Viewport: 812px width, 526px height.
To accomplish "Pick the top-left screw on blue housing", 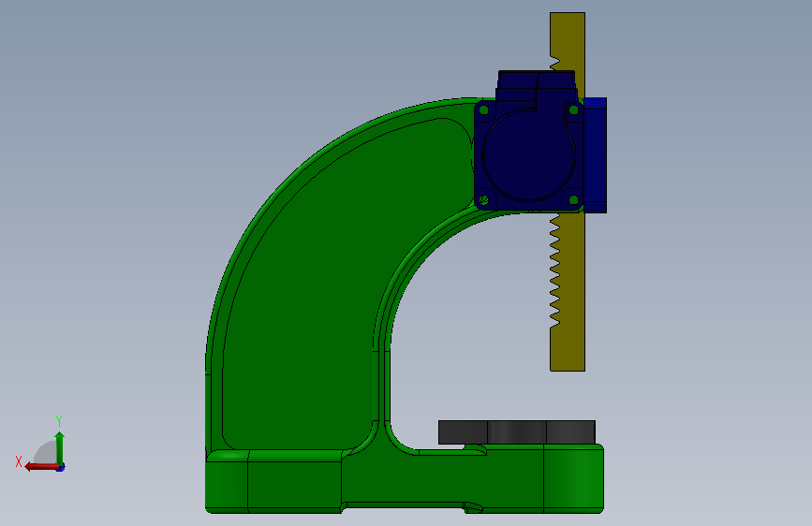I will point(484,110).
